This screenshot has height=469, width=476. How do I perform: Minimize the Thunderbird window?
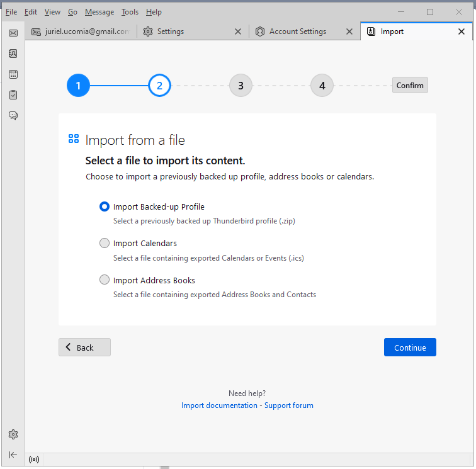tap(401, 12)
